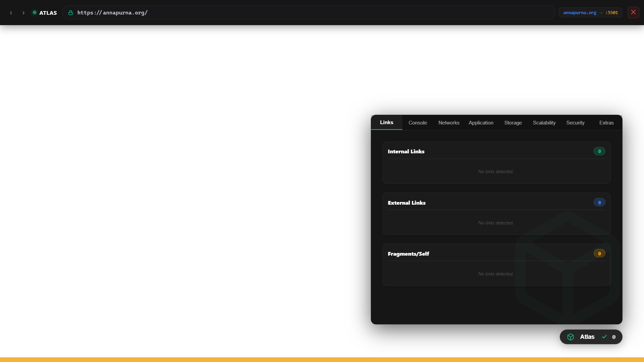Select the Scalability tab

click(544, 122)
